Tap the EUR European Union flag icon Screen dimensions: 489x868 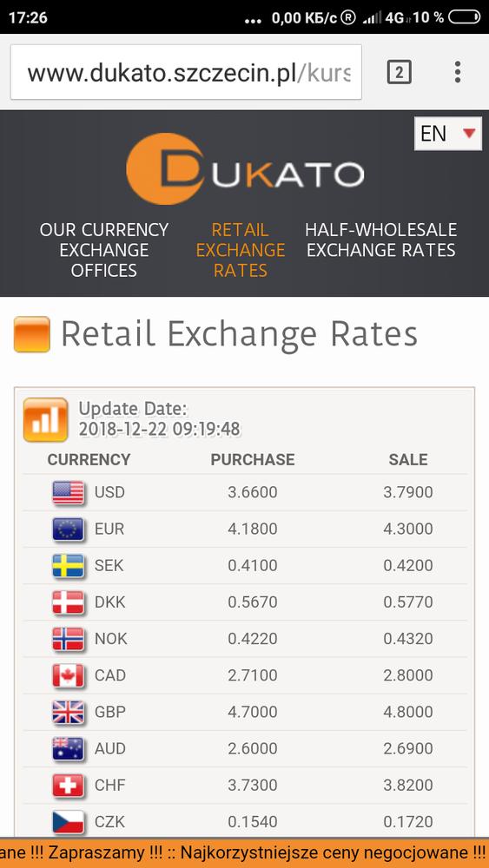click(x=68, y=529)
